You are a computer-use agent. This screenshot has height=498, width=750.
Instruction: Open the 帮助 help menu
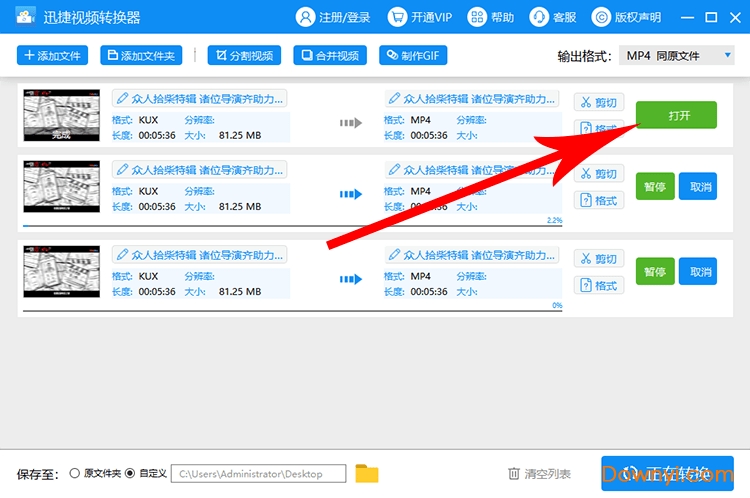coord(490,17)
